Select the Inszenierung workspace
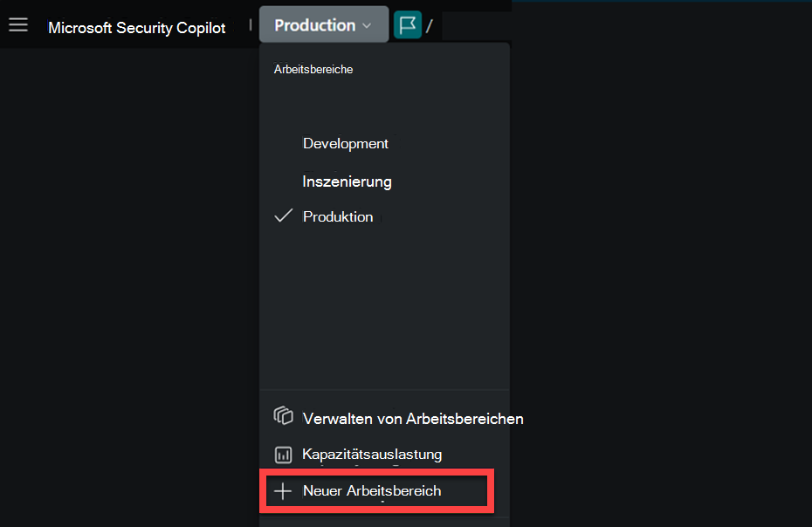Screen dimensions: 812x527 pos(347,181)
